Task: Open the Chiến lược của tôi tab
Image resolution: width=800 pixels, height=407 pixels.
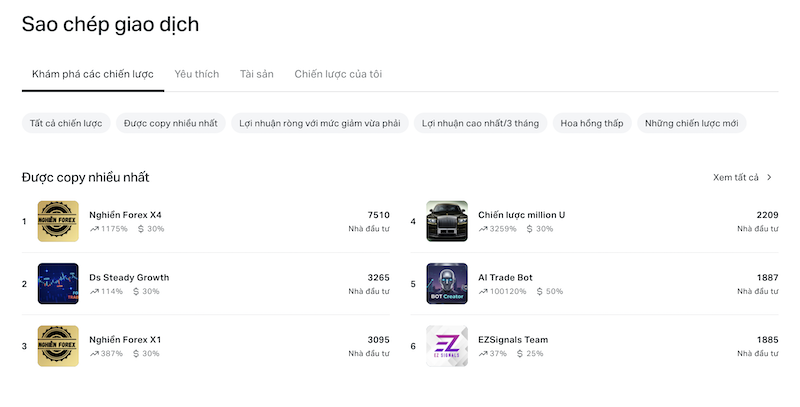Action: coord(338,74)
